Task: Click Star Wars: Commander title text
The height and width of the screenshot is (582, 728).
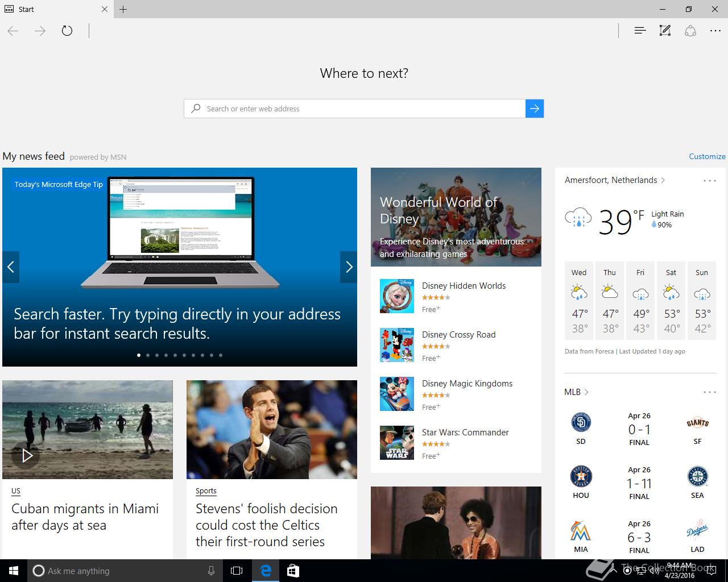Action: coord(465,433)
